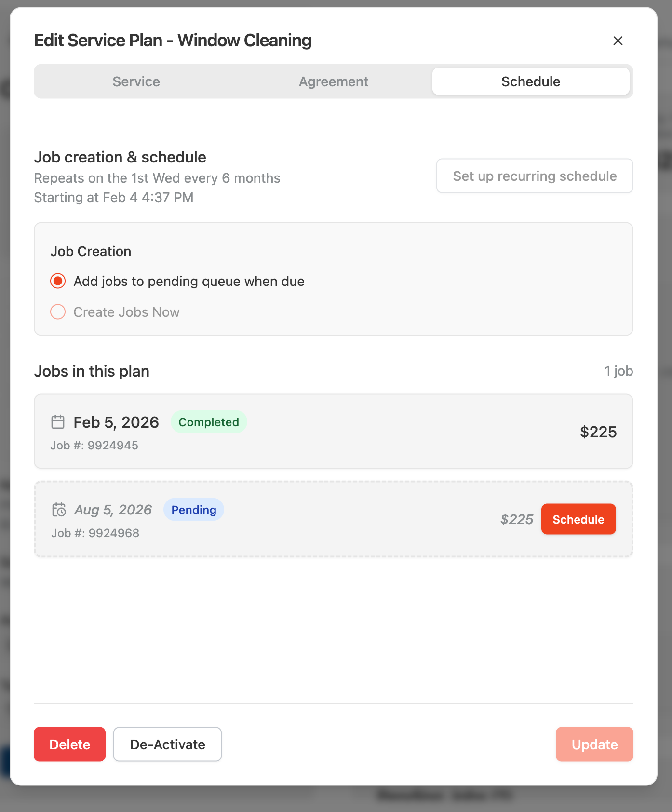Select Add jobs to pending queue radio
This screenshot has width=672, height=812.
58,281
